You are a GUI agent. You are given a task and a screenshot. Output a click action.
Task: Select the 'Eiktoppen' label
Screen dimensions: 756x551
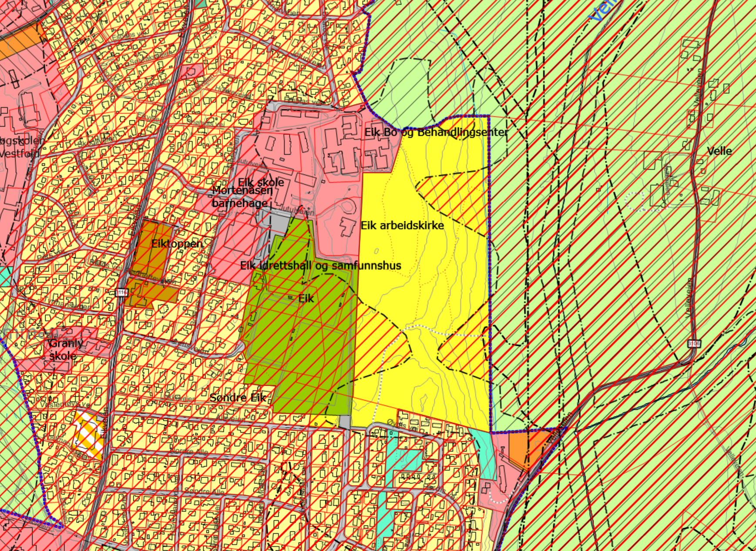(177, 244)
